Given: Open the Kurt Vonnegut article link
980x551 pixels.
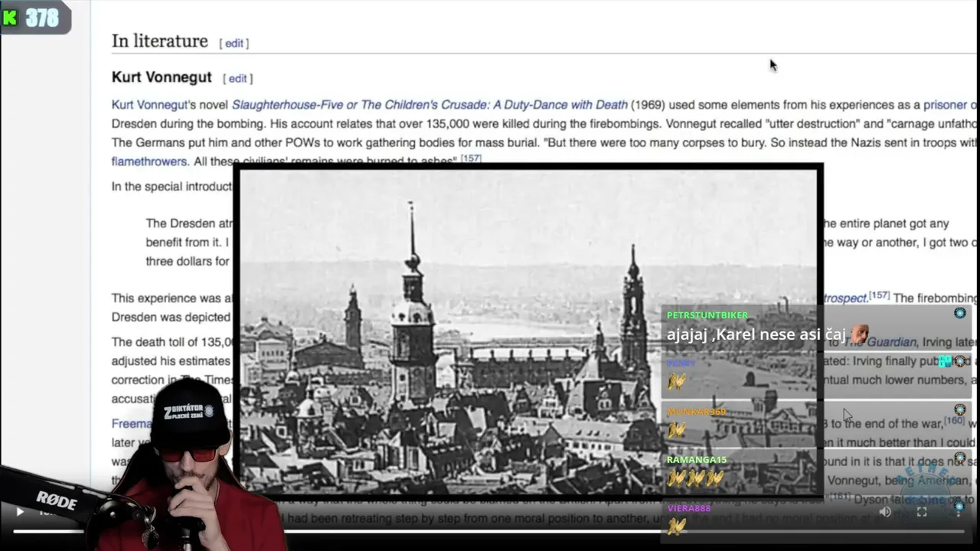Looking at the screenshot, I should (149, 105).
